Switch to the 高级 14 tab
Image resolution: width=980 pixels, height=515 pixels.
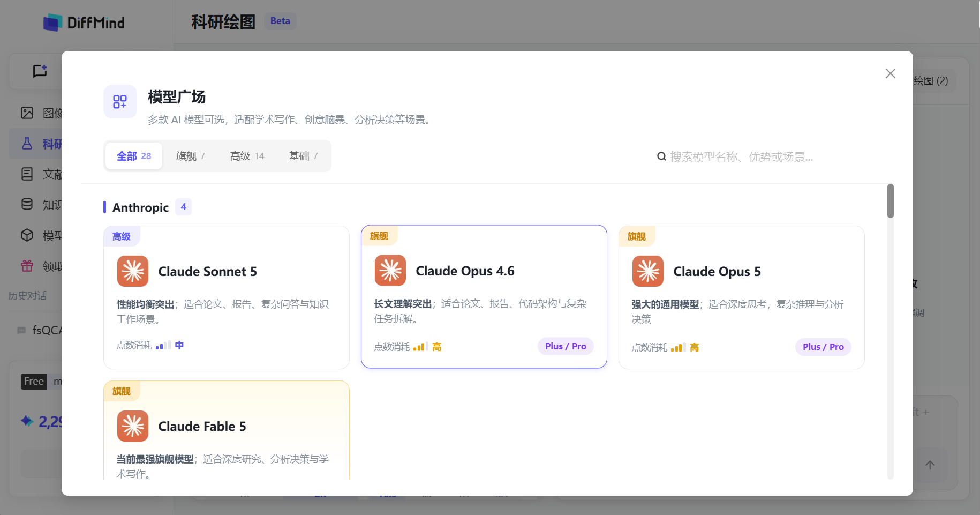[x=247, y=156]
